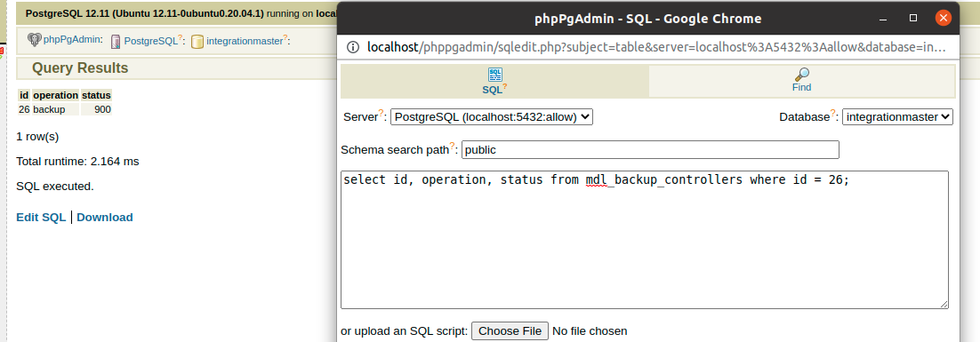This screenshot has width=980, height=342.
Task: Open the Database dropdown
Action: tap(897, 116)
